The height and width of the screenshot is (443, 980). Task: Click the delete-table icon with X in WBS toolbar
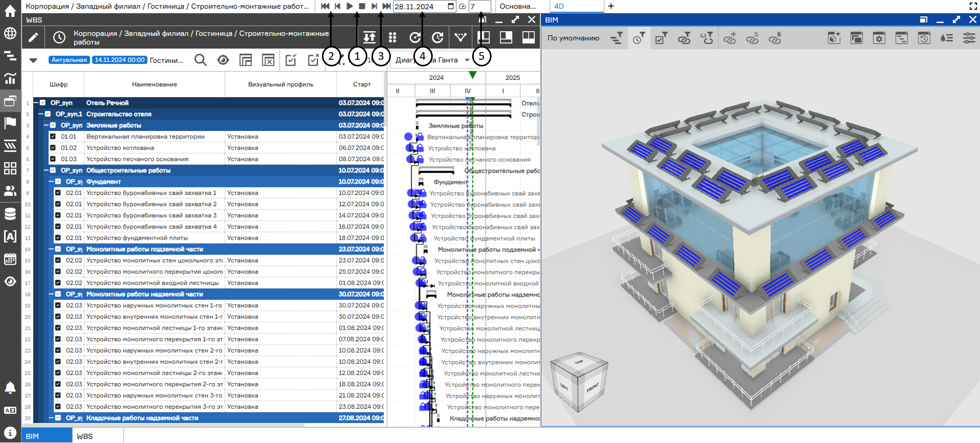[x=268, y=60]
